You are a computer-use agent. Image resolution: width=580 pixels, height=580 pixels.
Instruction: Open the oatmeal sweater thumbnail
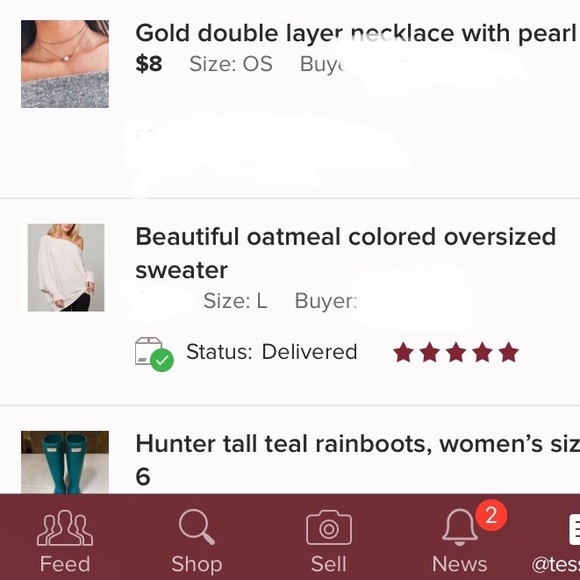pyautogui.click(x=66, y=267)
